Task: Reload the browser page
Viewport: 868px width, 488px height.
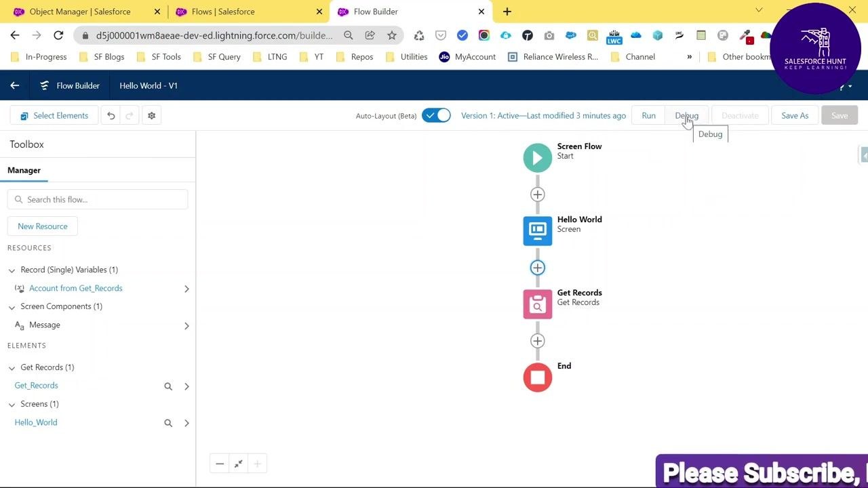Action: [58, 35]
